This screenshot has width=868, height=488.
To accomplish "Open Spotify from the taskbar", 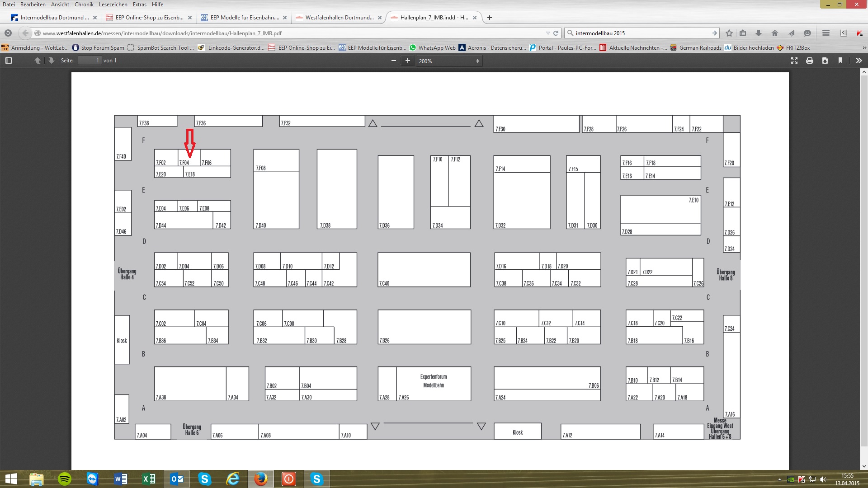I will [x=65, y=479].
